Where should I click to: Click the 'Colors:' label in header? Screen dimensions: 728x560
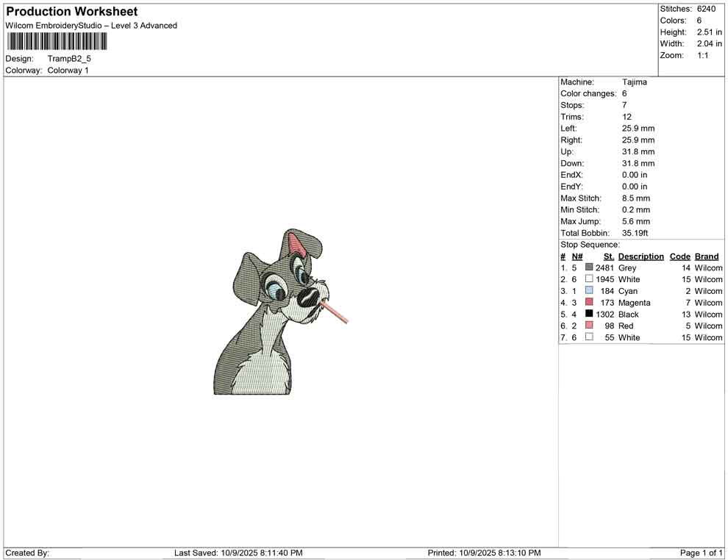click(x=673, y=21)
